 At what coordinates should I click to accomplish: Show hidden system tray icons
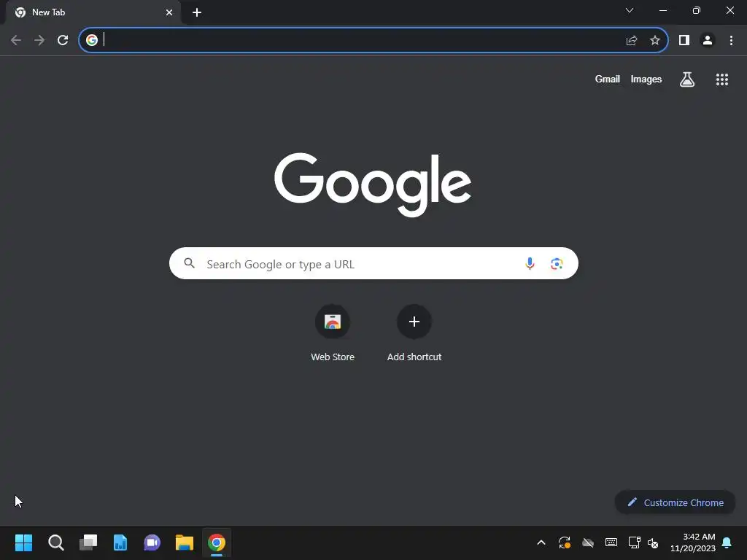[541, 542]
